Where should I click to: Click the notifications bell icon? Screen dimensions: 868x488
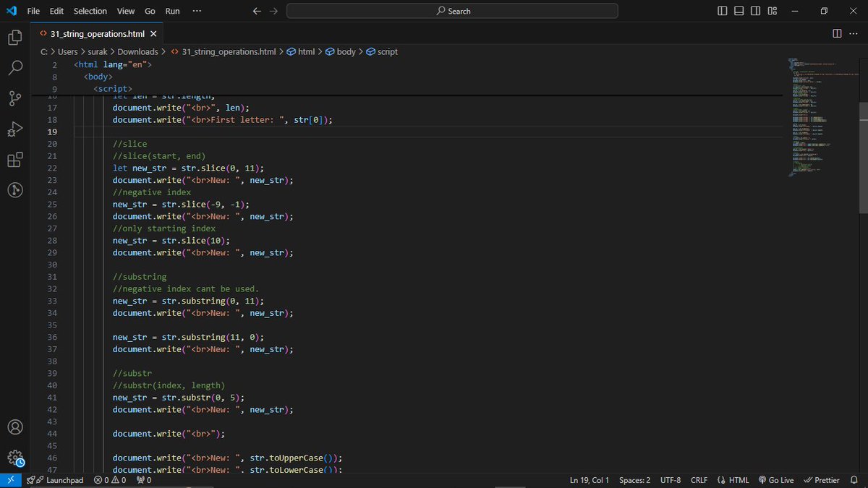[x=855, y=479]
